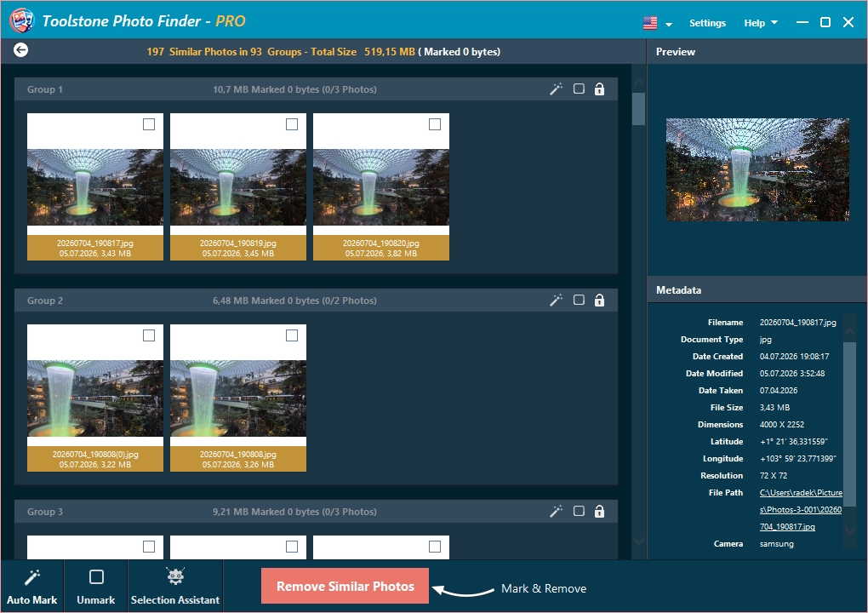
Task: Click the Group 1 header label
Action: pos(45,89)
